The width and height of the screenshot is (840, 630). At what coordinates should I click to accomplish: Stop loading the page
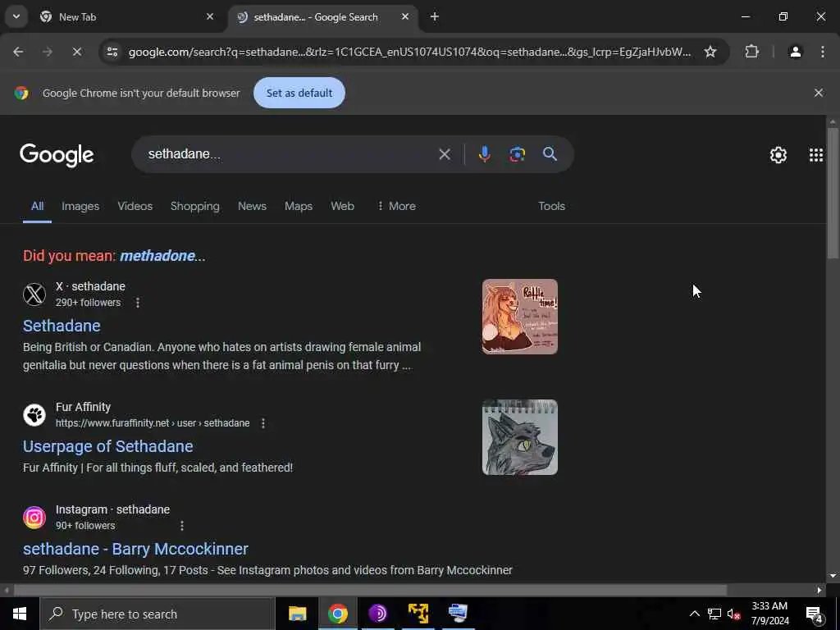point(76,52)
